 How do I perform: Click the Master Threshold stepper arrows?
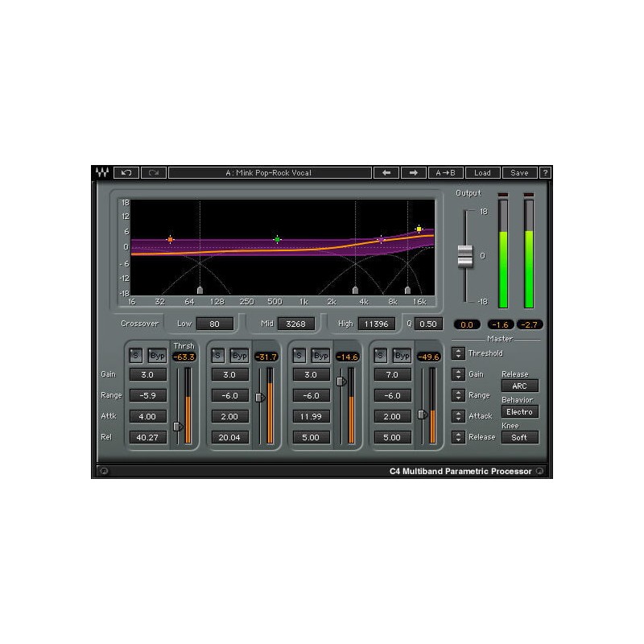(459, 353)
